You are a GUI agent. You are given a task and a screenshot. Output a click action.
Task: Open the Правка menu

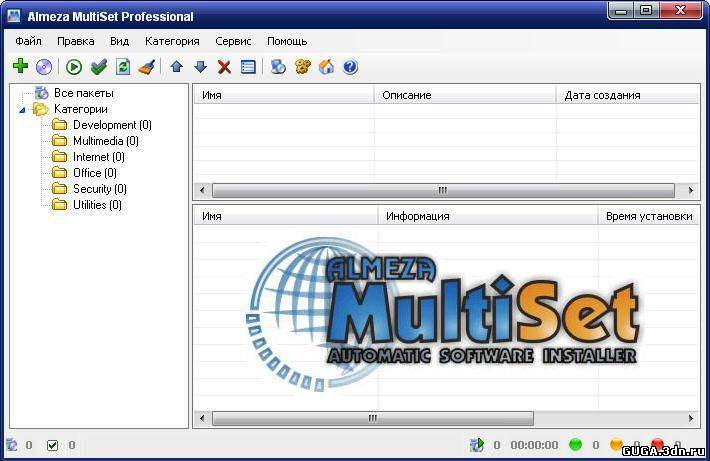[x=76, y=41]
